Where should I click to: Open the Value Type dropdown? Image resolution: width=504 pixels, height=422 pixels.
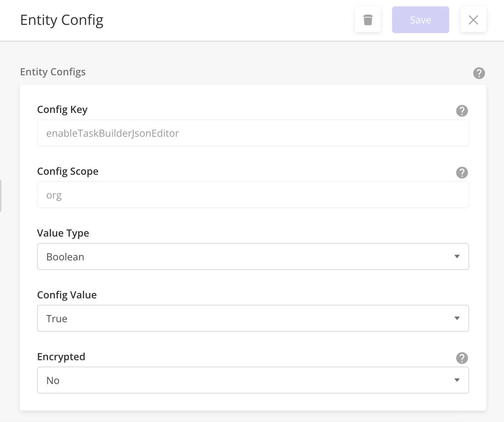(253, 256)
